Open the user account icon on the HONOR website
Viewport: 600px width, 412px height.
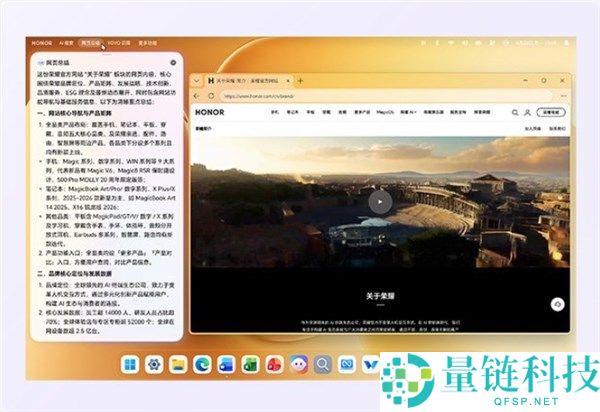[527, 112]
